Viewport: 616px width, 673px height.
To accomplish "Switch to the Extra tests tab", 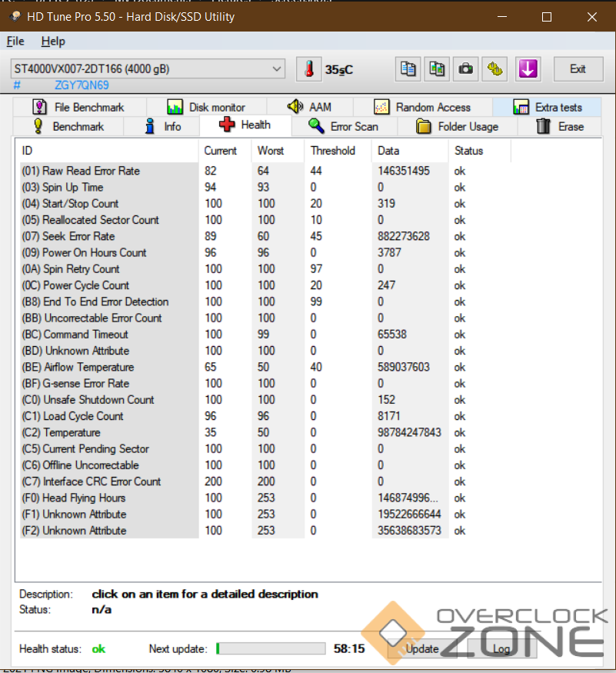I will [548, 107].
